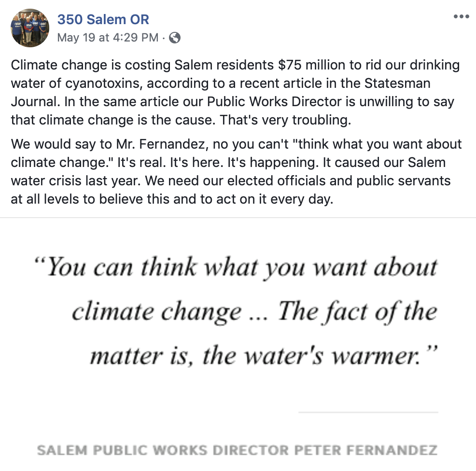Click the horizontal divider line under the quote
The width and height of the screenshot is (476, 471).
368,412
